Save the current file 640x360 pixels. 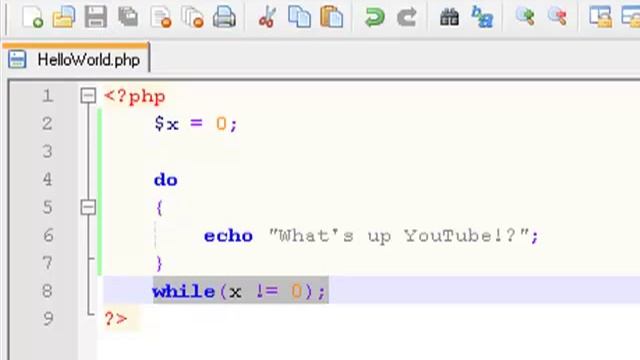click(96, 17)
